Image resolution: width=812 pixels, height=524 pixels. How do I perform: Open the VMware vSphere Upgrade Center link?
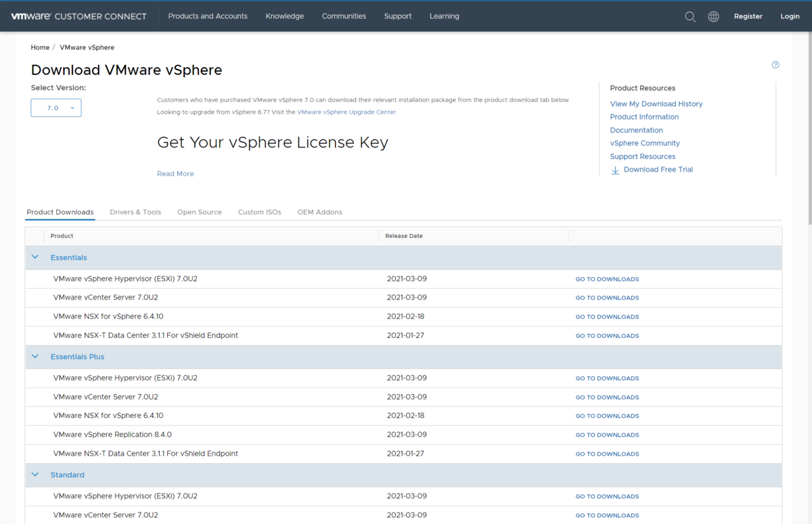(x=346, y=112)
